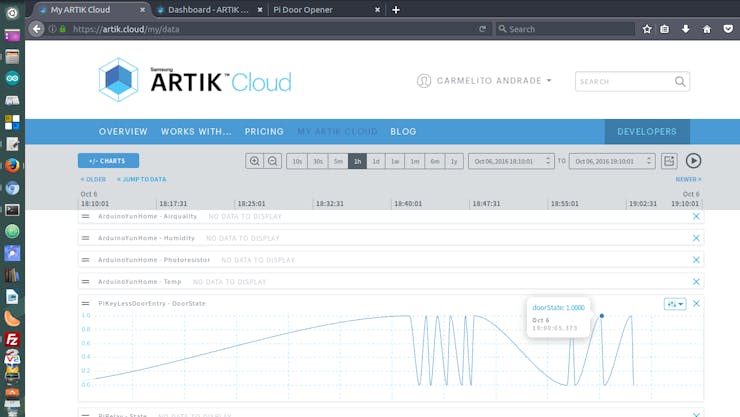Close the Dashboard - ARTIK tab
740x417 pixels.
tap(260, 9)
